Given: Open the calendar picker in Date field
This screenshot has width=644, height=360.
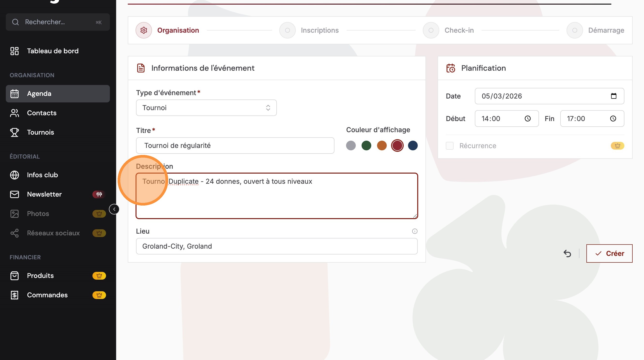Looking at the screenshot, I should pyautogui.click(x=614, y=96).
